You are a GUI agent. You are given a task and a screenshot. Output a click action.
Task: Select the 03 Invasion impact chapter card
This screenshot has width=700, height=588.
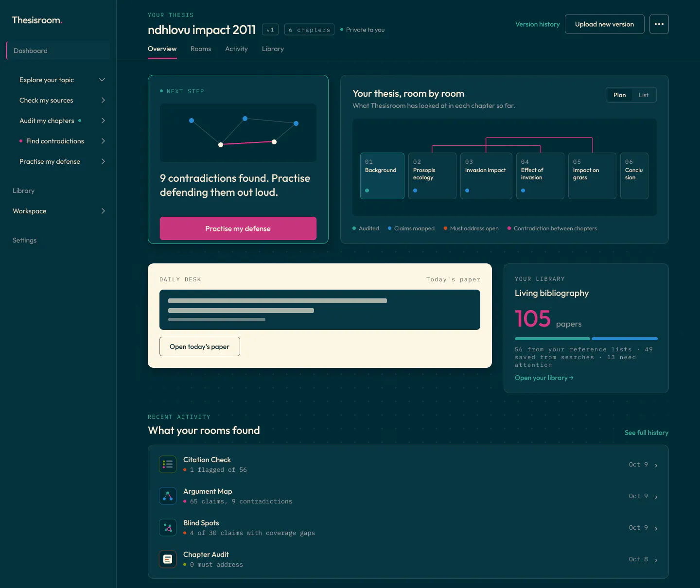(486, 176)
